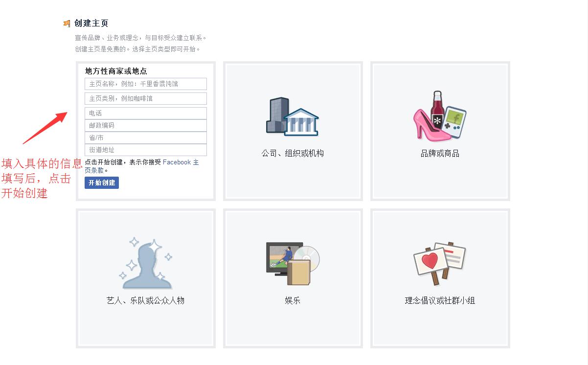Focus the 街道地址 input field
Viewport: 588px width, 365px height.
click(146, 150)
